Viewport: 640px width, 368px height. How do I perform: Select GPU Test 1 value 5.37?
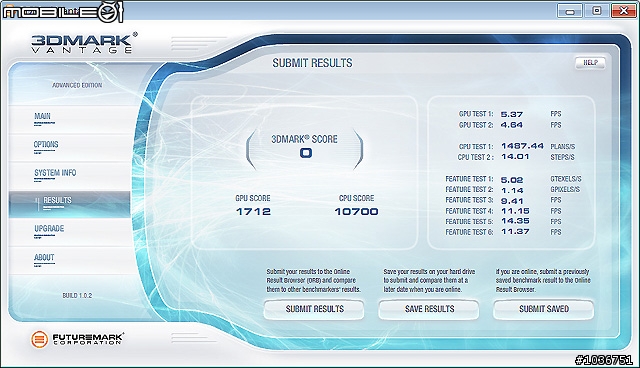(512, 115)
